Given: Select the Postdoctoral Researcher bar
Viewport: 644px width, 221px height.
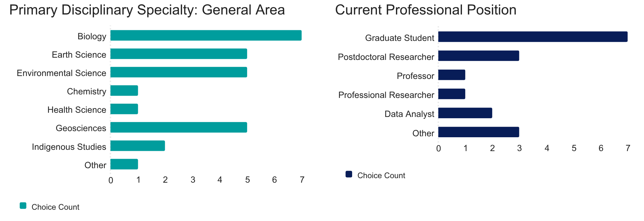Looking at the screenshot, I should pyautogui.click(x=479, y=56).
